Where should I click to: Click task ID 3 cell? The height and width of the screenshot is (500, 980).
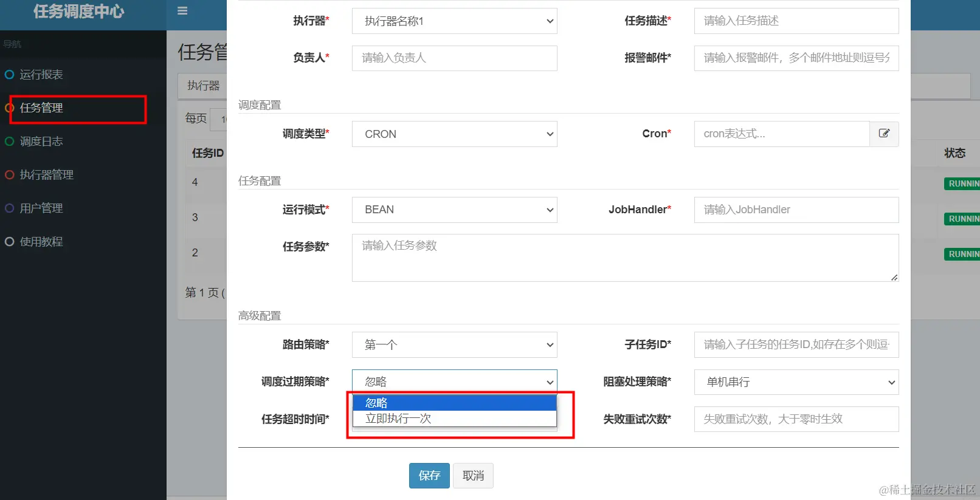tap(195, 217)
